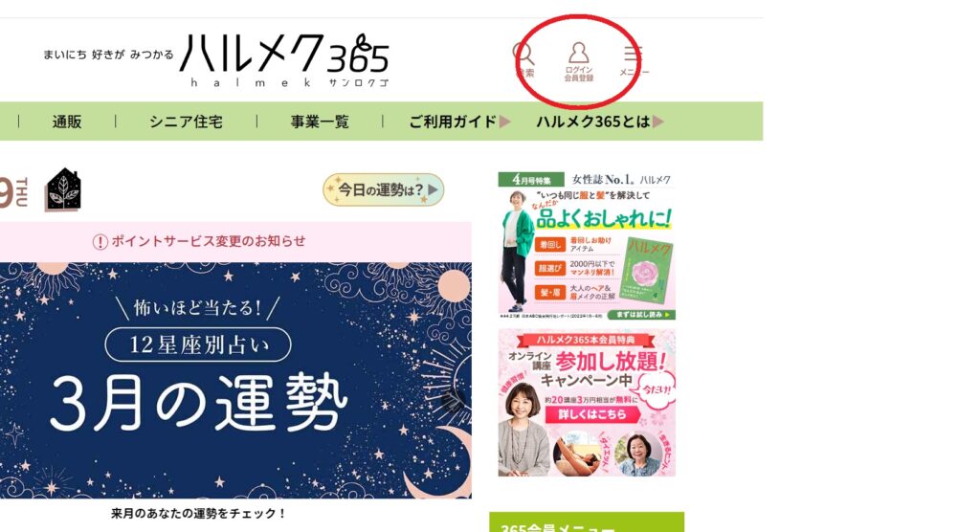Viewport: 980px width, 532px height.
Task: Click the login/member registration person icon
Action: pyautogui.click(x=579, y=54)
